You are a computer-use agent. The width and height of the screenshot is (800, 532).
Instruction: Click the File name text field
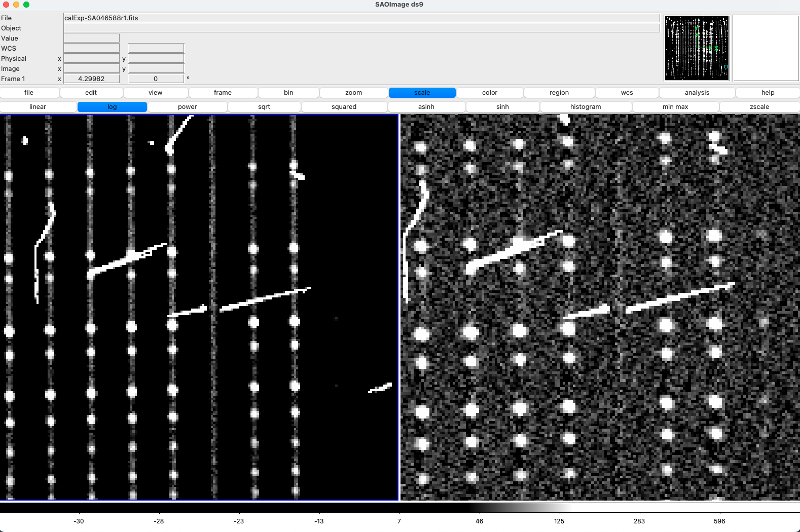361,18
